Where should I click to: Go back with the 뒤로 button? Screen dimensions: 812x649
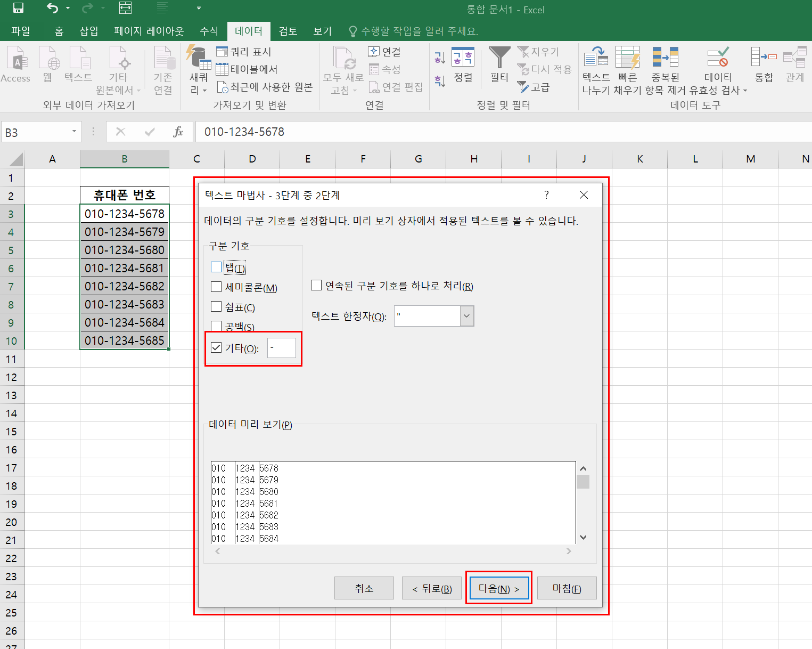pos(432,588)
